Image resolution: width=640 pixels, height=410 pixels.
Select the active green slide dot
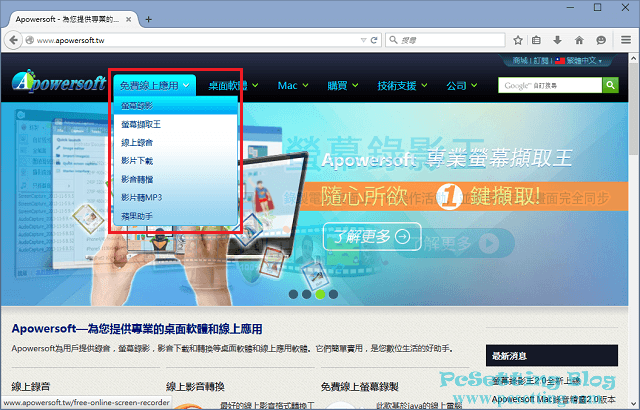320,294
